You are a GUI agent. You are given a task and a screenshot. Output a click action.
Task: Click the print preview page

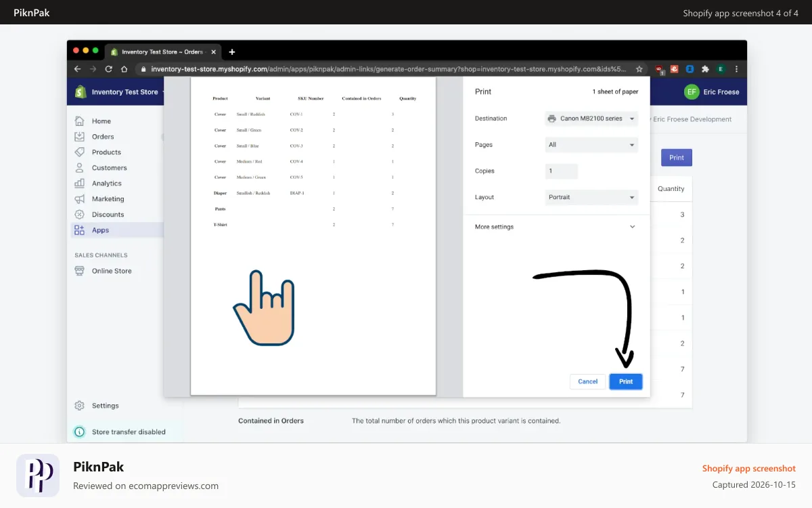(313, 236)
